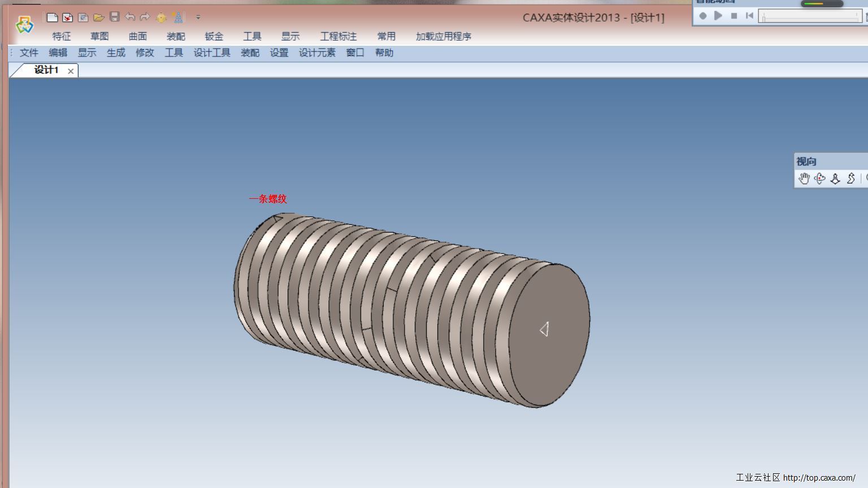Open the 编辑 menu
Screen dimensions: 868x488
coord(58,53)
